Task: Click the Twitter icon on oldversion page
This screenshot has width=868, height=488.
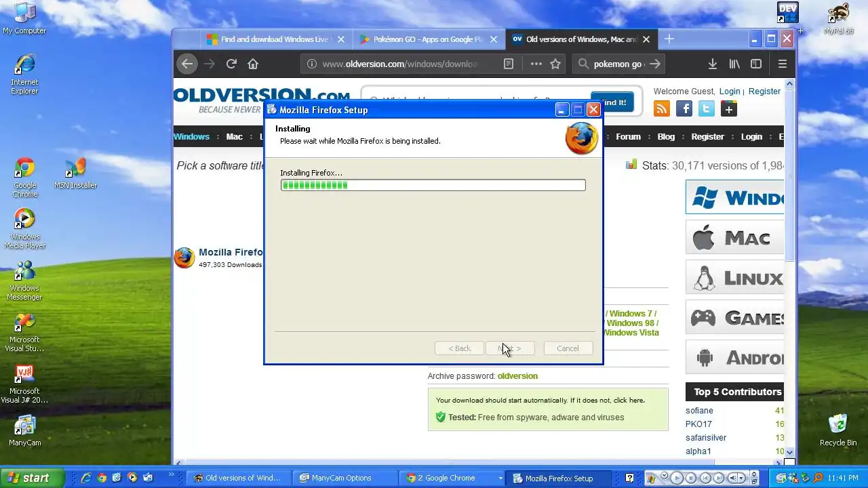Action: point(707,108)
